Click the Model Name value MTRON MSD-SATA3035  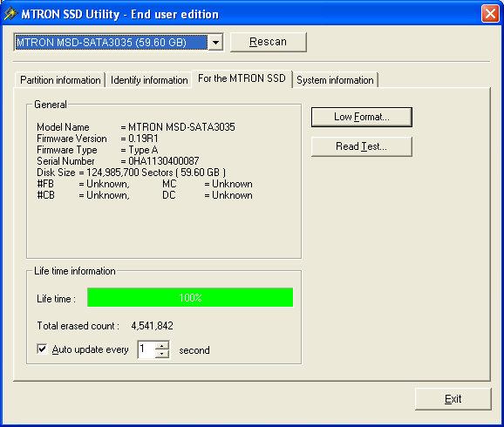(x=181, y=127)
